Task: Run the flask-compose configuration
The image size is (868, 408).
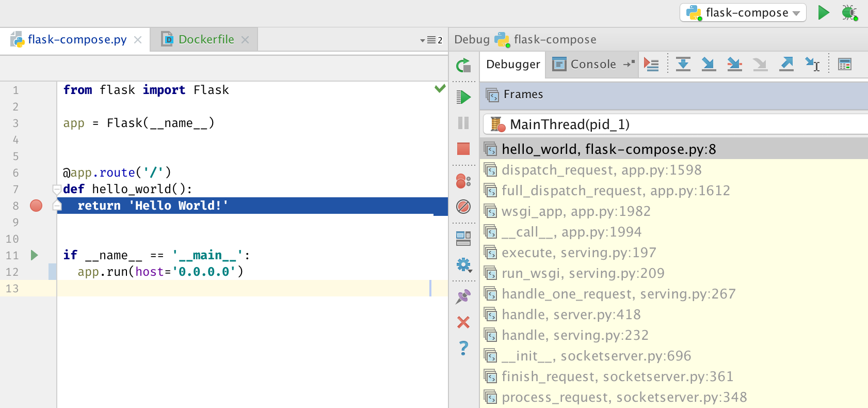Action: [x=824, y=12]
